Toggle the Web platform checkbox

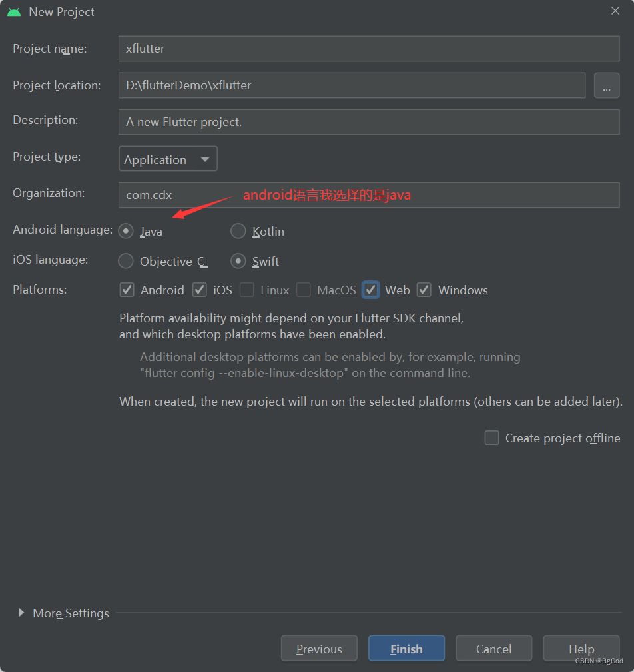coord(371,290)
